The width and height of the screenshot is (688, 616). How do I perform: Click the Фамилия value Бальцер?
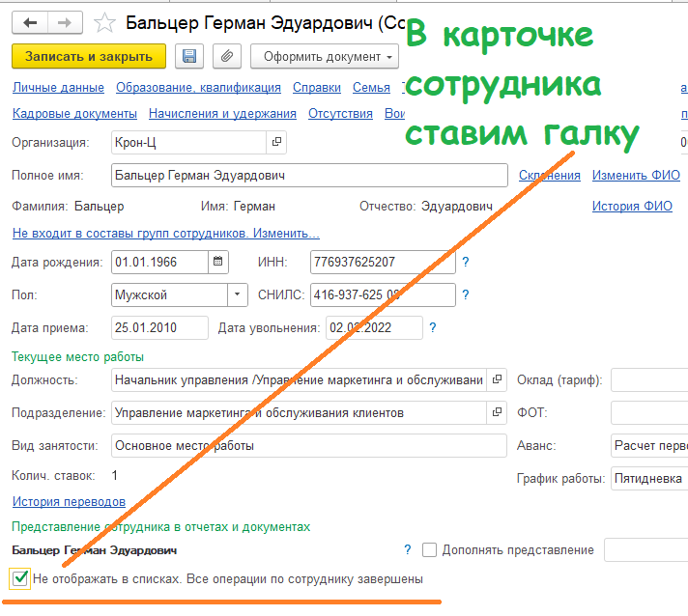pyautogui.click(x=100, y=206)
